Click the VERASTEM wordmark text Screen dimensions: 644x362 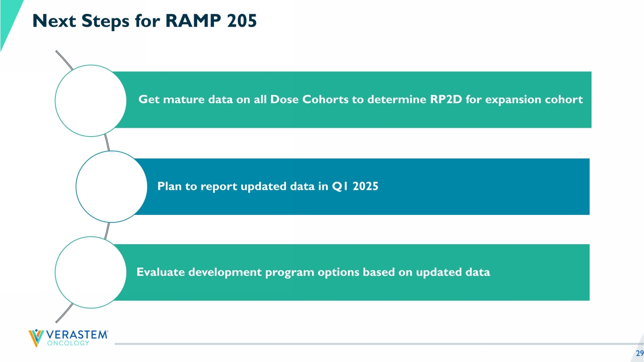pos(77,335)
